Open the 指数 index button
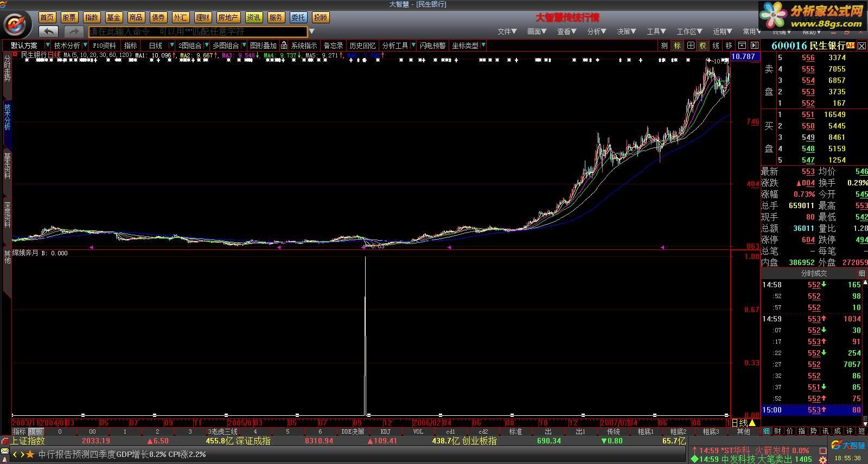Image resolution: width=868 pixels, height=464 pixels. [92, 17]
